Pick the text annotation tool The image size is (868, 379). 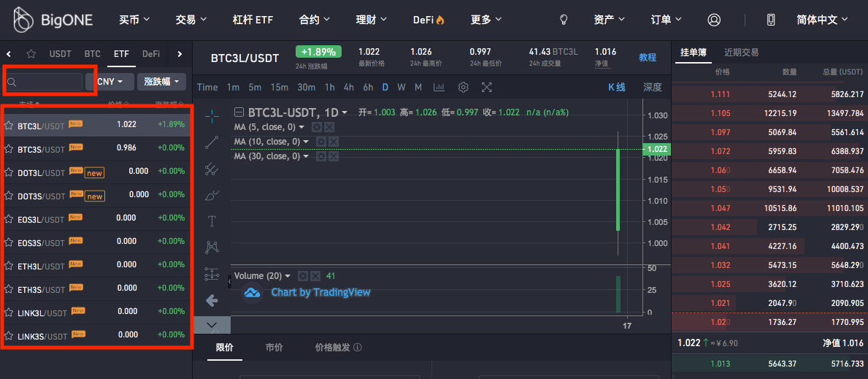[212, 221]
